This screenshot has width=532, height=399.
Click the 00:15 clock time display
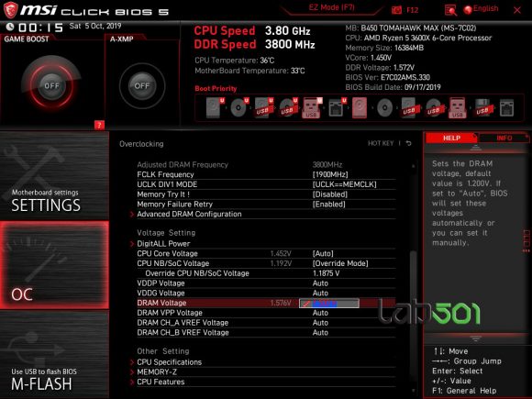point(40,28)
